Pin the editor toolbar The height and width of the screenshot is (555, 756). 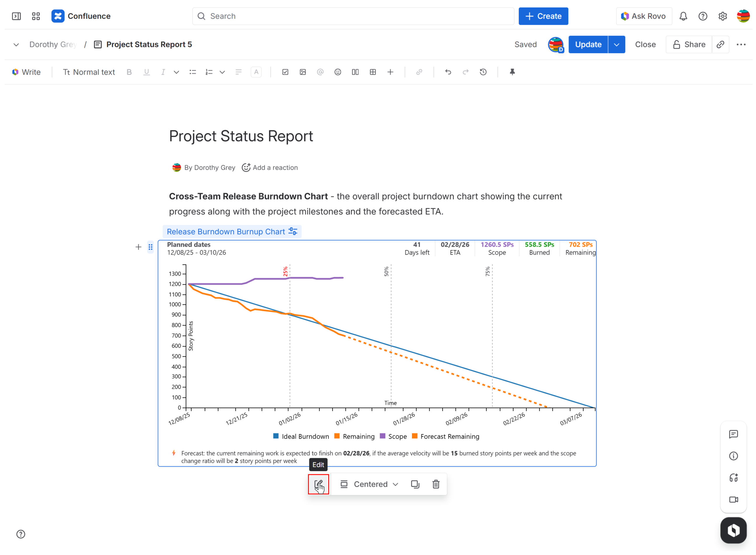click(512, 72)
